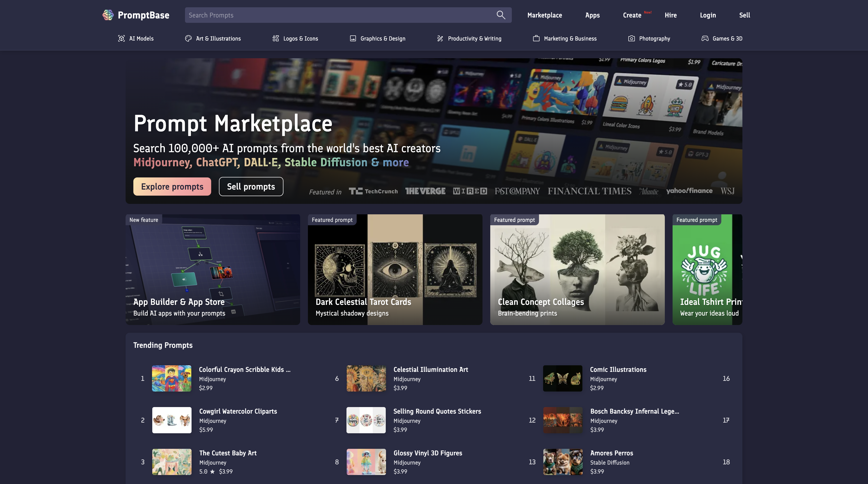Click the Logos & Icons category icon
Image resolution: width=868 pixels, height=484 pixels.
(276, 38)
